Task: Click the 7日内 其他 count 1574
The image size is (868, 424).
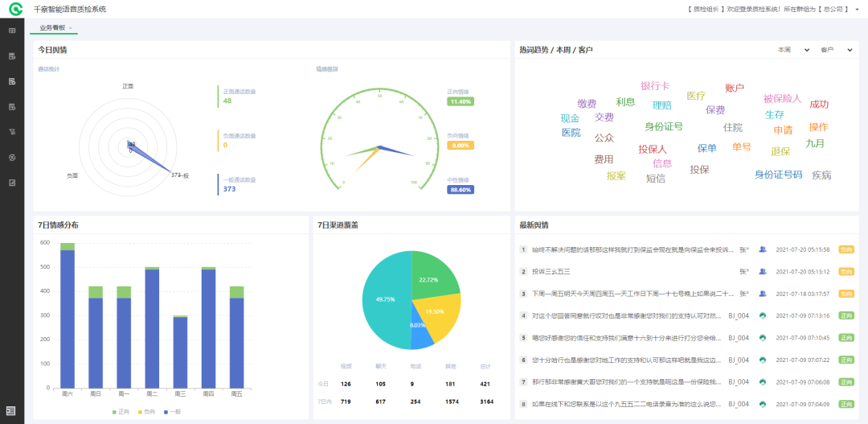Action: (x=452, y=401)
